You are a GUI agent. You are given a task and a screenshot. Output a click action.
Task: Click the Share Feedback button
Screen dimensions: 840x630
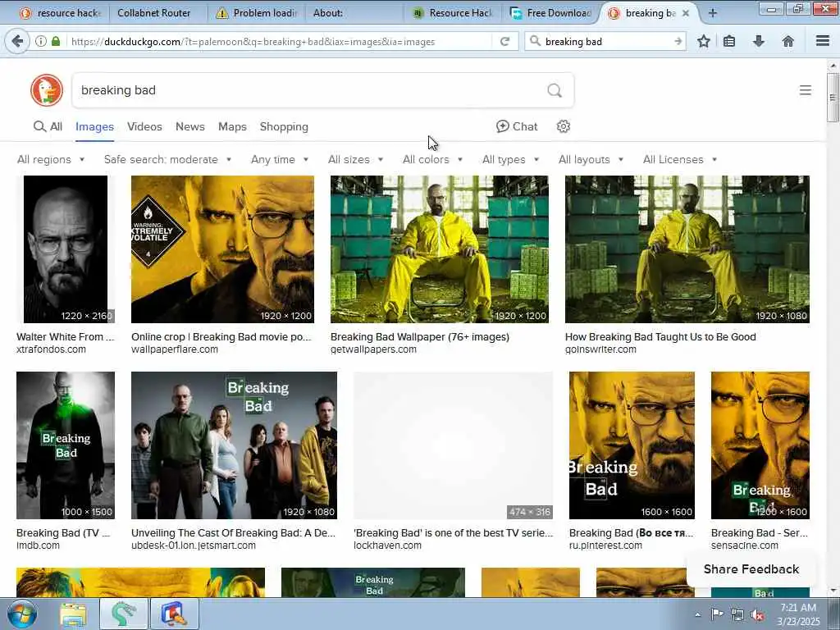(751, 569)
